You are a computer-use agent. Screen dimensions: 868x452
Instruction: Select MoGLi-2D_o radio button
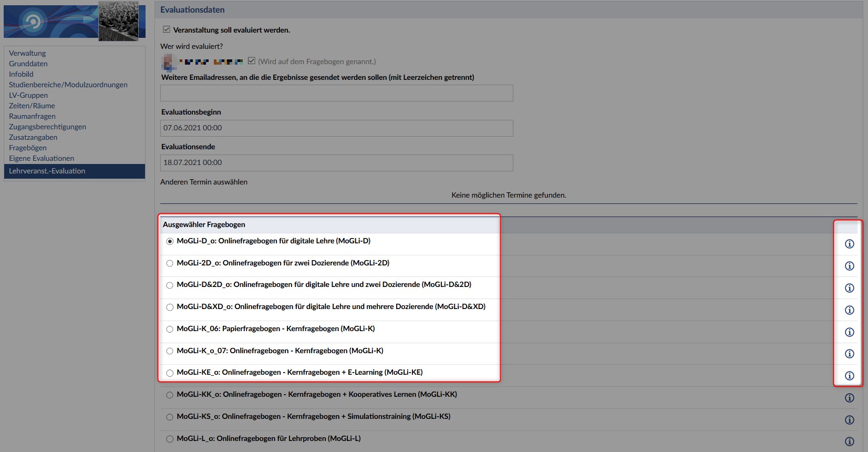(x=170, y=263)
